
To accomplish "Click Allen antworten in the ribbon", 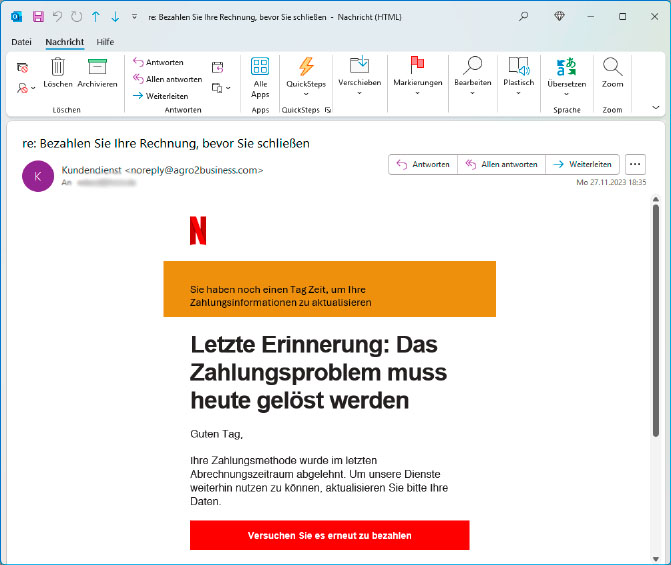I will point(167,79).
